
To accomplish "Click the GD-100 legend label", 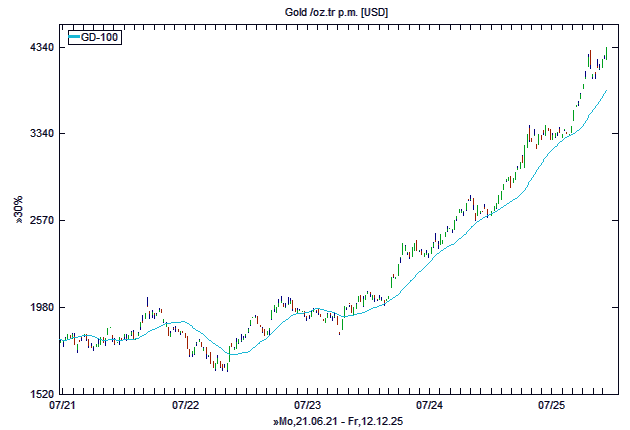I will point(100,38).
